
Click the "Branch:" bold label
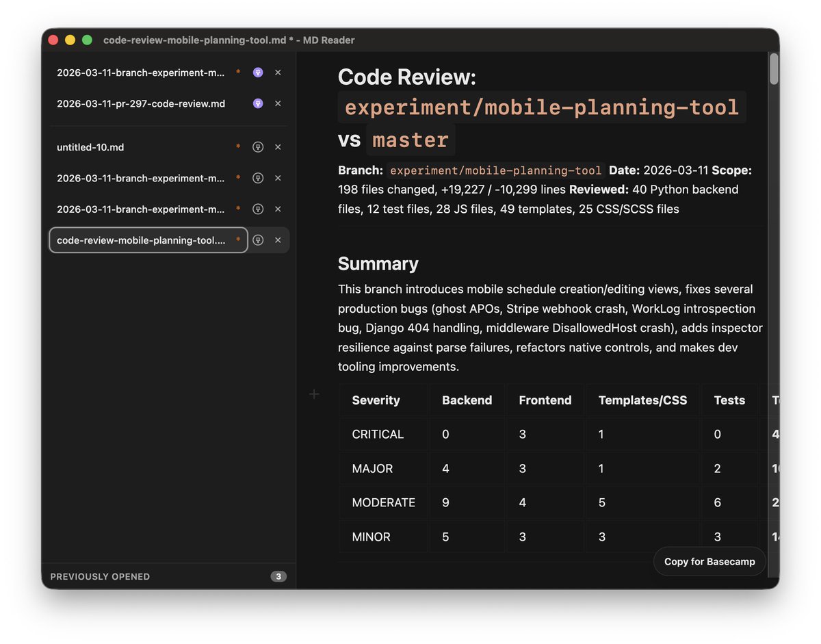coord(361,170)
